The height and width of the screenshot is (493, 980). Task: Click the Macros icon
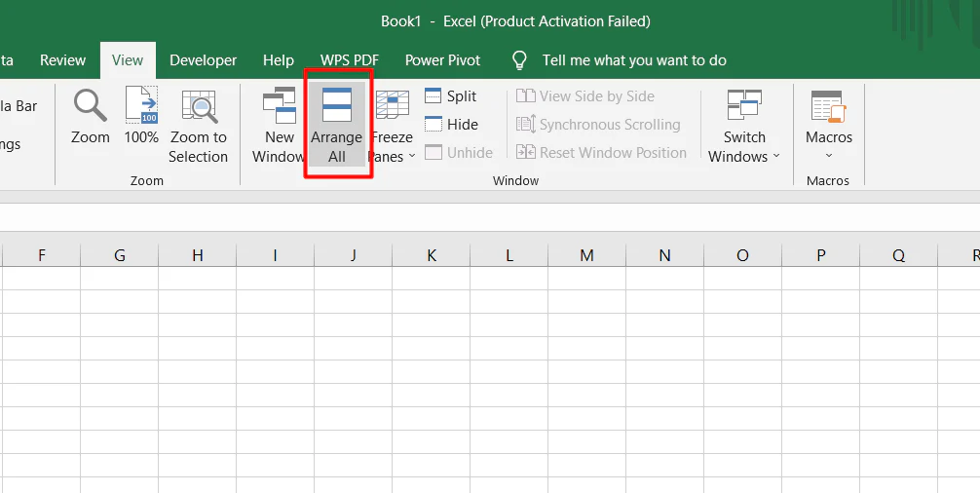(x=828, y=105)
